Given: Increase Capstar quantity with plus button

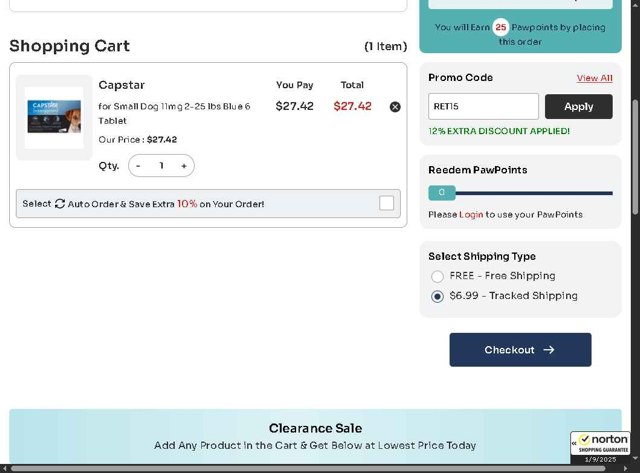Looking at the screenshot, I should pyautogui.click(x=184, y=166).
